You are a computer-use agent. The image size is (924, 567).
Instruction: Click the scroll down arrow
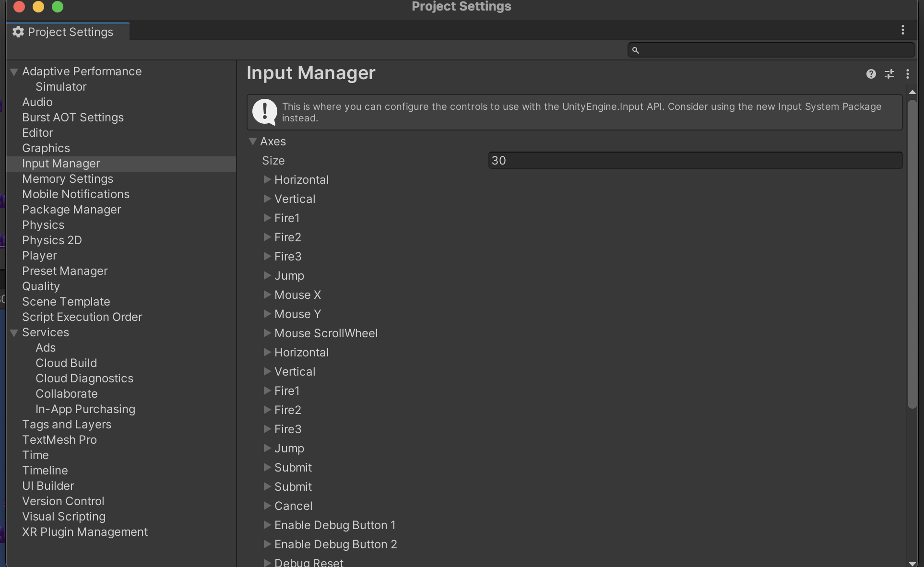912,563
